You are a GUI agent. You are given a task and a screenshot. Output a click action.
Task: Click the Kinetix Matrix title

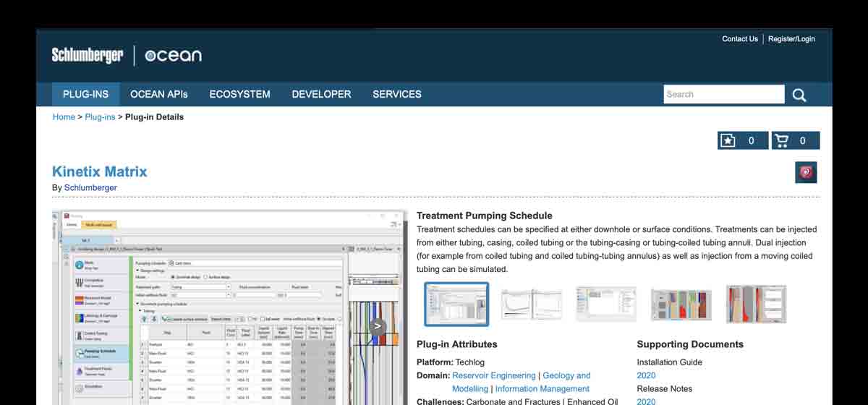tap(100, 171)
